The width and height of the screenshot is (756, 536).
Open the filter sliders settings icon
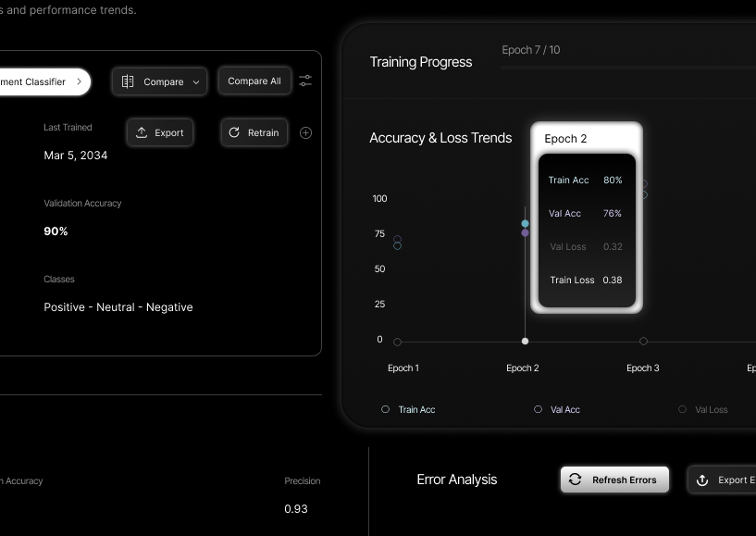[x=305, y=81]
